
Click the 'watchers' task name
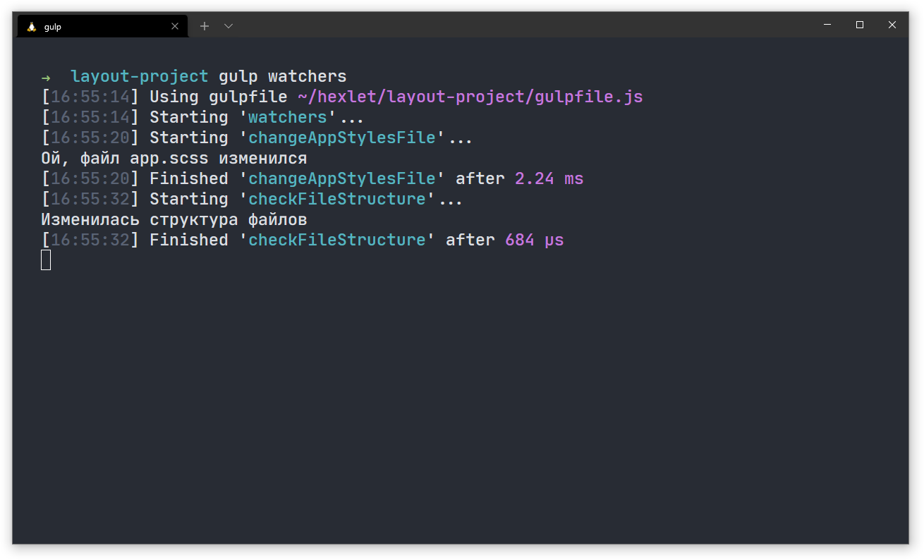[x=288, y=117]
